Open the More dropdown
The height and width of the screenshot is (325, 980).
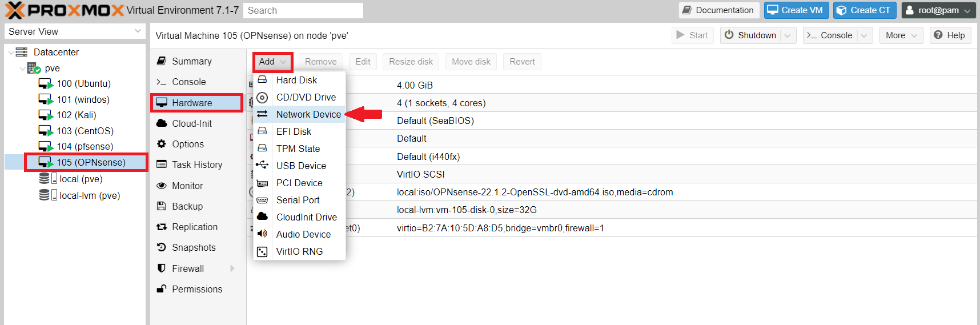point(901,35)
